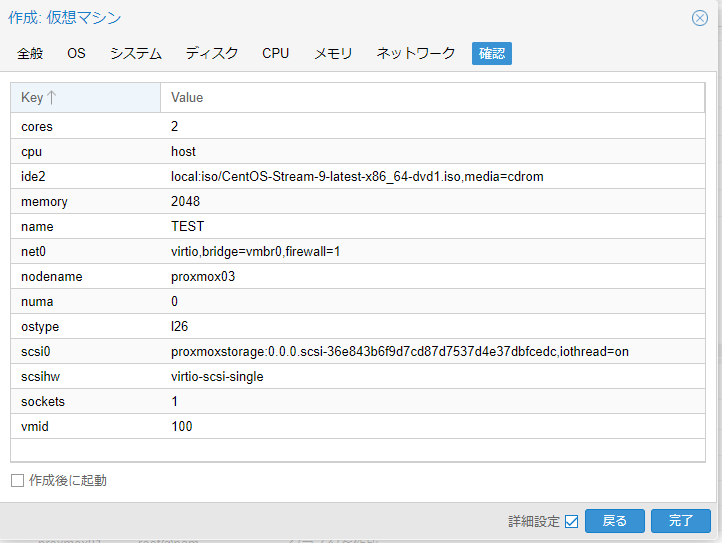
Task: Switch to the 全般 tab
Action: tap(30, 54)
